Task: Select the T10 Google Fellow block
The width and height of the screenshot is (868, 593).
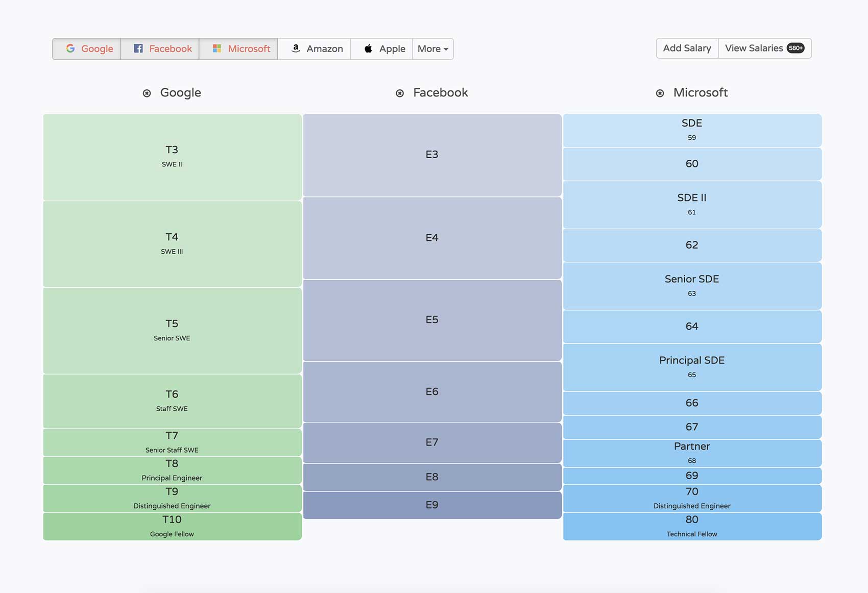Action: pos(173,527)
